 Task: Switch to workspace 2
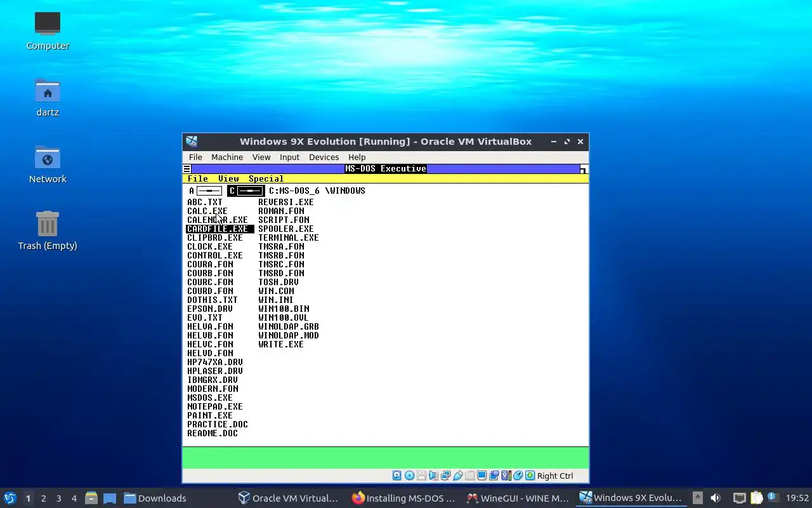pos(43,498)
